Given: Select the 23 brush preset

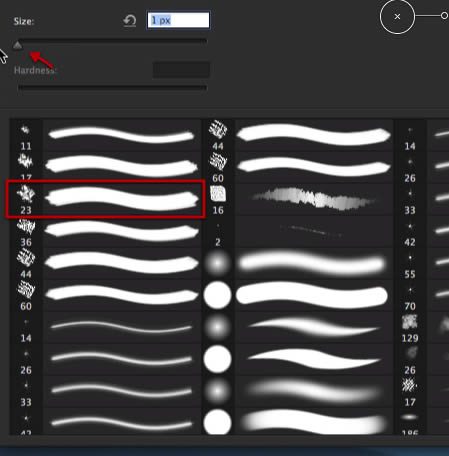Looking at the screenshot, I should [x=105, y=199].
